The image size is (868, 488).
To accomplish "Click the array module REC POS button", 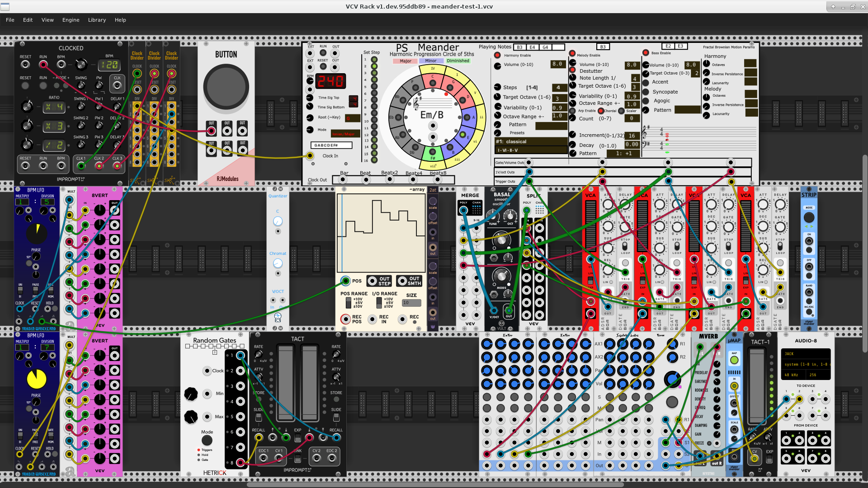I will [x=346, y=319].
